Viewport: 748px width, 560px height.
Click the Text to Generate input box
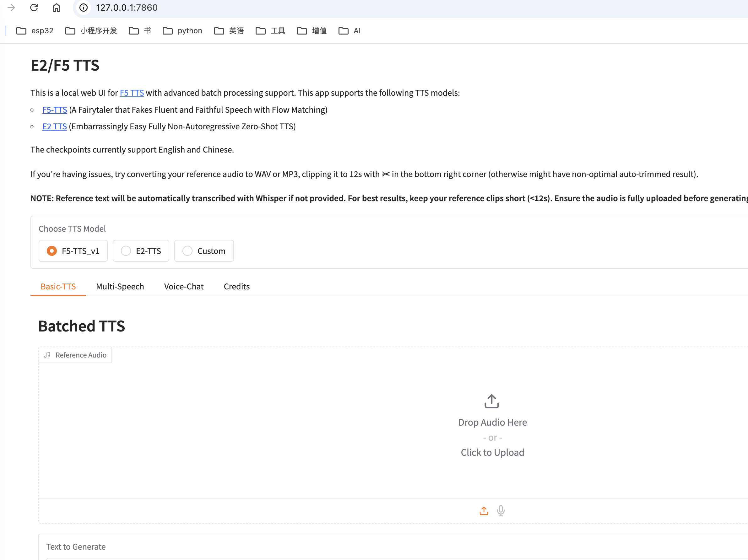[397, 559]
